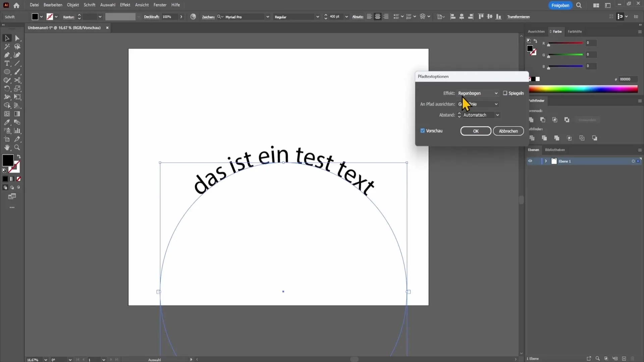
Task: Select the Curvature tool
Action: tap(17, 55)
